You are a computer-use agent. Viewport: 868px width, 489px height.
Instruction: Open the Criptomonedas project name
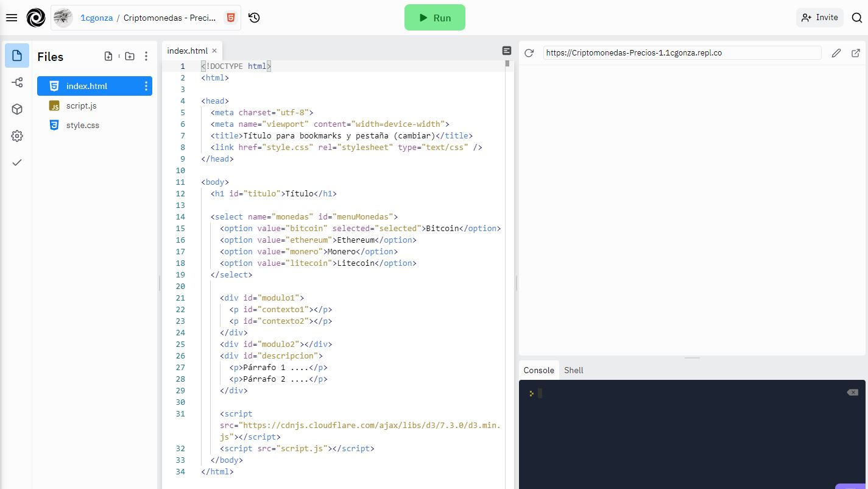click(169, 18)
